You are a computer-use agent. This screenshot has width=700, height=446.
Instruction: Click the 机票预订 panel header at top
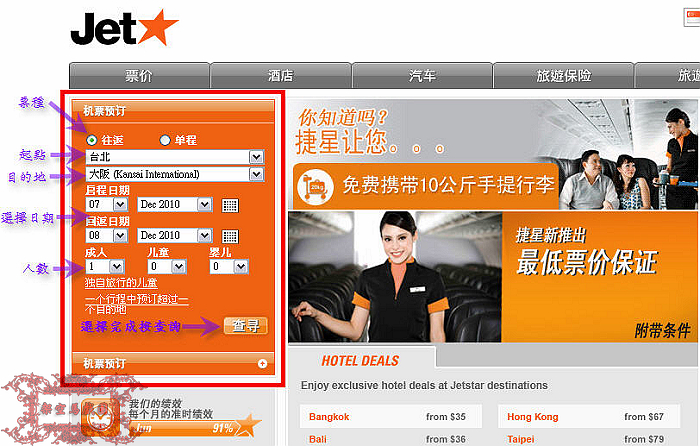pyautogui.click(x=173, y=111)
